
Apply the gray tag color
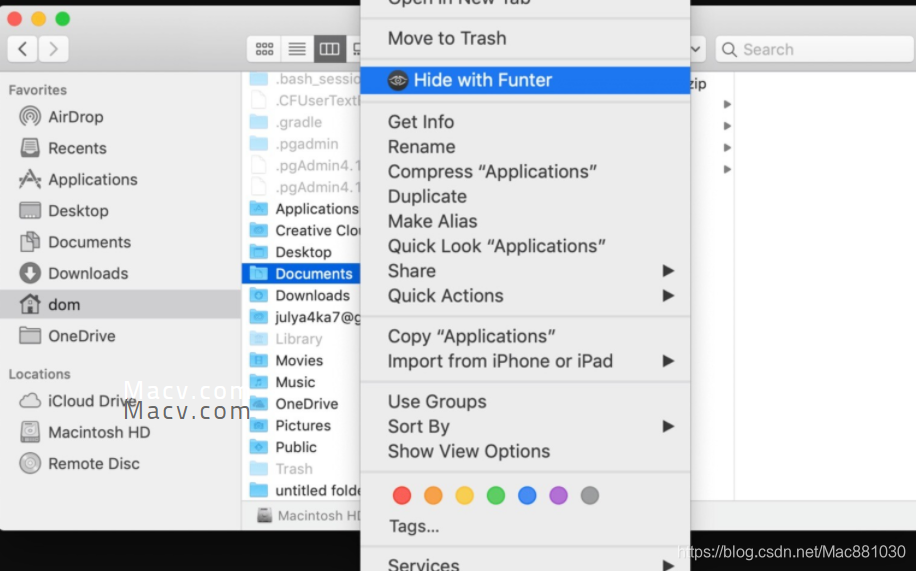590,496
